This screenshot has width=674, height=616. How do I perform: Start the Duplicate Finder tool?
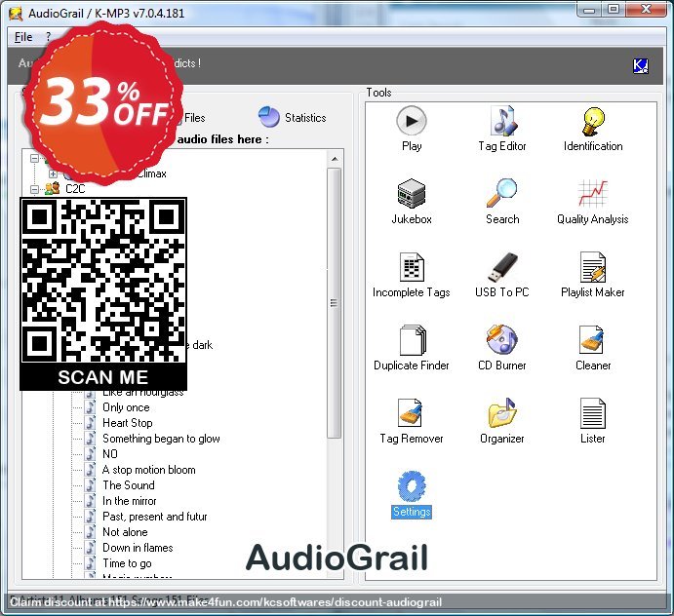pyautogui.click(x=412, y=348)
